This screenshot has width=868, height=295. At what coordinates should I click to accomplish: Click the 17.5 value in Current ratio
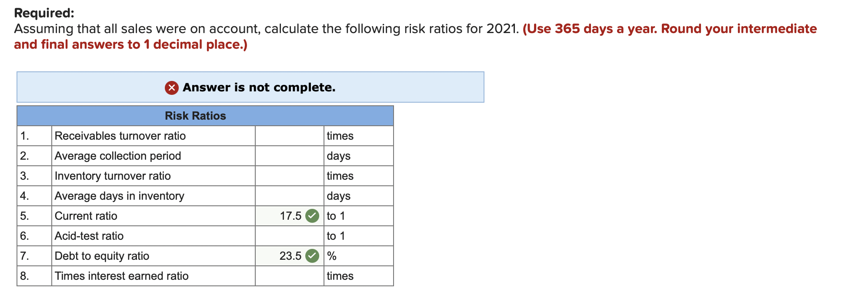pyautogui.click(x=290, y=215)
